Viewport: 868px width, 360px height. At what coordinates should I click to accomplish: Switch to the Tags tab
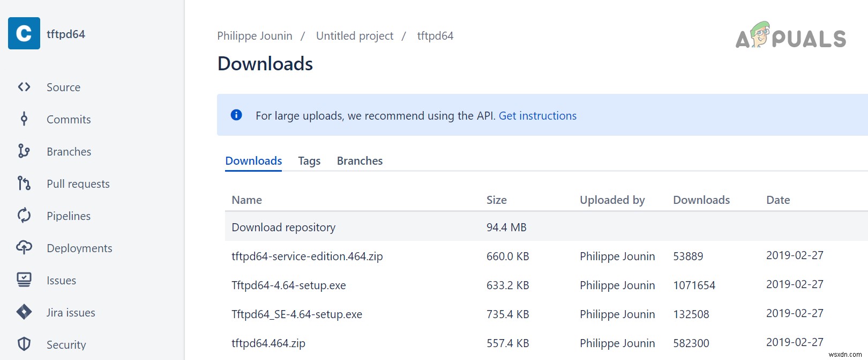click(x=309, y=161)
